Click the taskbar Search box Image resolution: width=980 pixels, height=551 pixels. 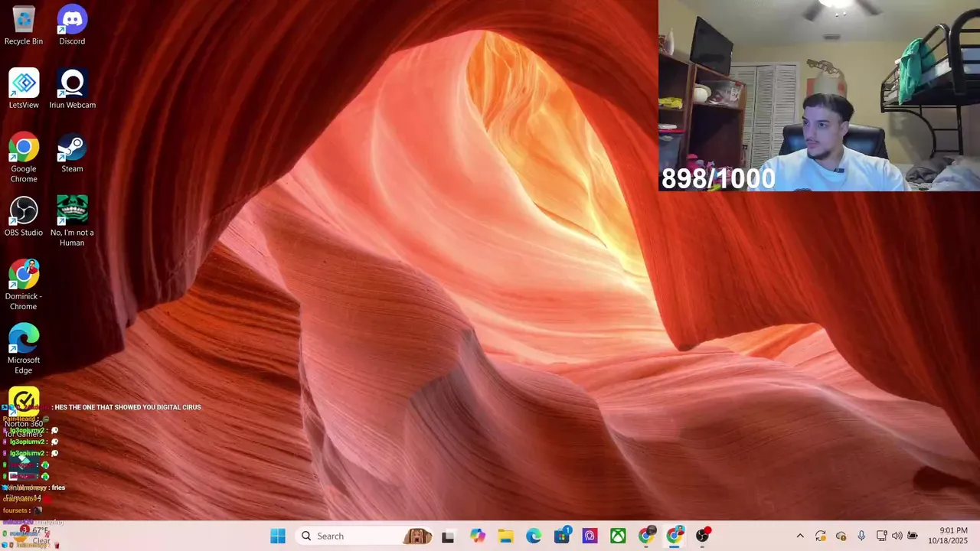pyautogui.click(x=365, y=536)
